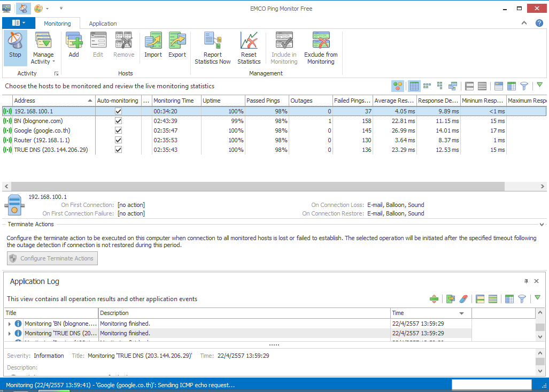
Task: Click the hosts horizontal scrollbar thumb
Action: click(258, 186)
